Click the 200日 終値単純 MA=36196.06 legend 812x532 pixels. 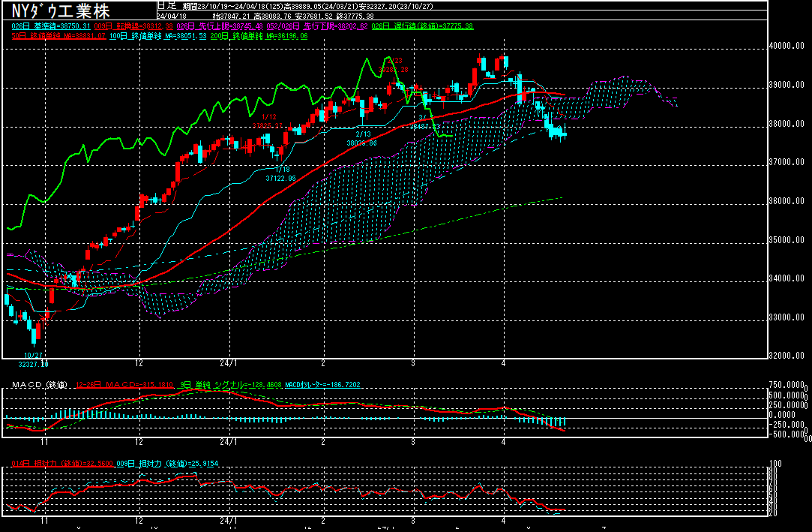[259, 36]
